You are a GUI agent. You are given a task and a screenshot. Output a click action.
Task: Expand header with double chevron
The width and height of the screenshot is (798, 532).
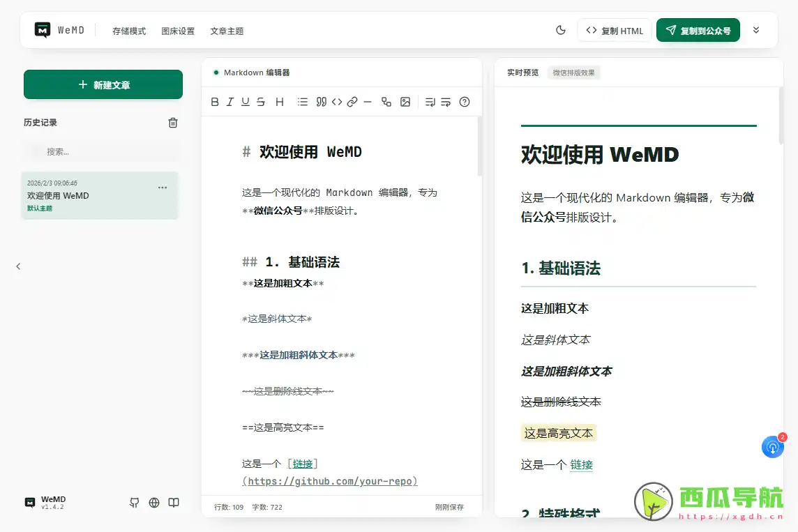pyautogui.click(x=756, y=30)
